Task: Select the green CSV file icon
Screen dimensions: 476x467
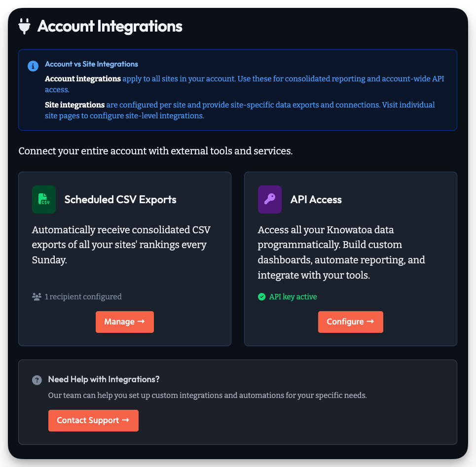Action: (43, 199)
